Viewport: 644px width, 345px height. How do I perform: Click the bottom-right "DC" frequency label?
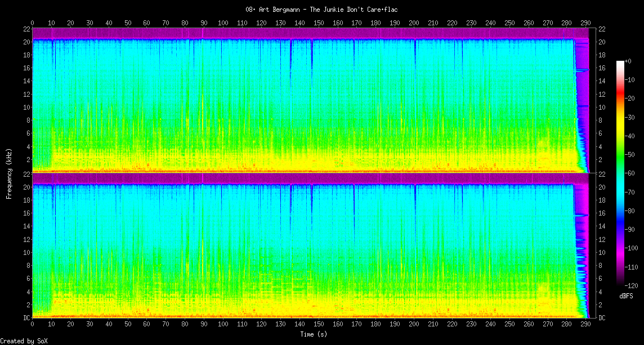(x=601, y=317)
